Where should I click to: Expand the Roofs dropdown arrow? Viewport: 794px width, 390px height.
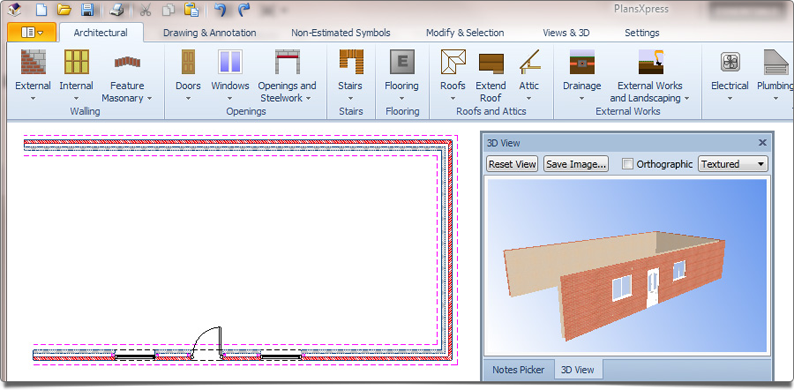pyautogui.click(x=453, y=98)
